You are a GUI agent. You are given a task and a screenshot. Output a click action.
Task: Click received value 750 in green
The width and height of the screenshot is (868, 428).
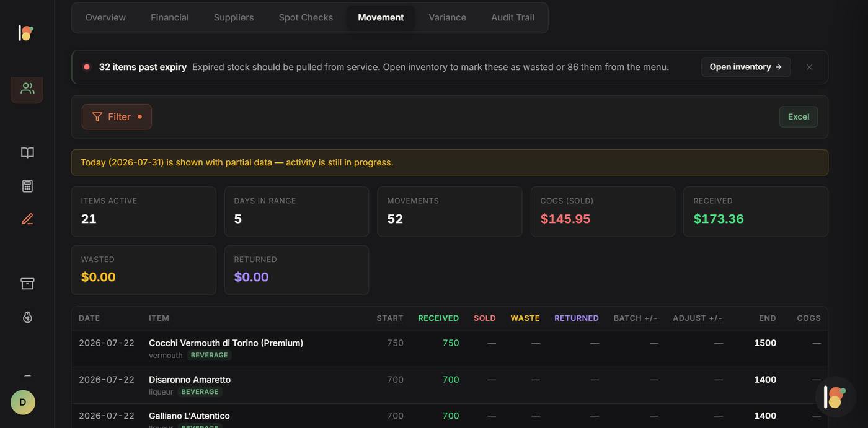tap(451, 343)
